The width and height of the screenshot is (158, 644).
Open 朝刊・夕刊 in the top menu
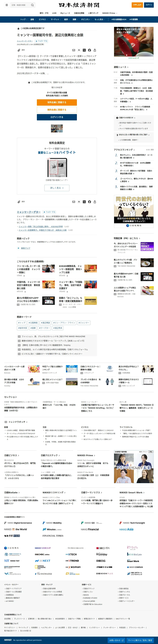pos(44,13)
